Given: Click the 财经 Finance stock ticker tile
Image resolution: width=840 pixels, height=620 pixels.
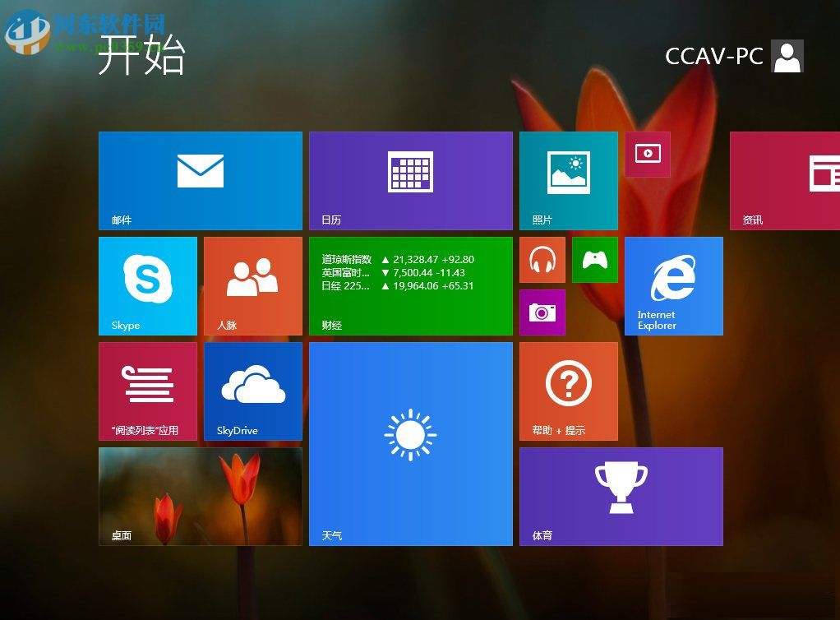Looking at the screenshot, I should click(411, 285).
